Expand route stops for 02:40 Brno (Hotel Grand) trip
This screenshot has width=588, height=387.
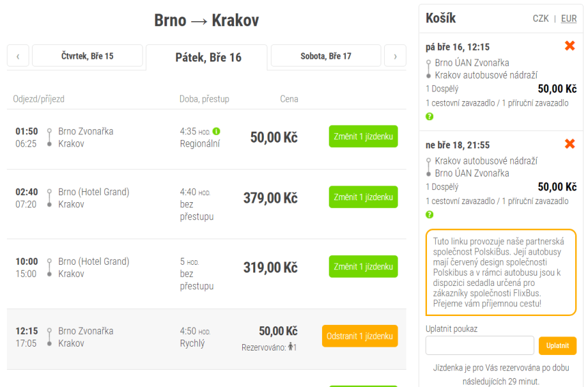click(49, 198)
